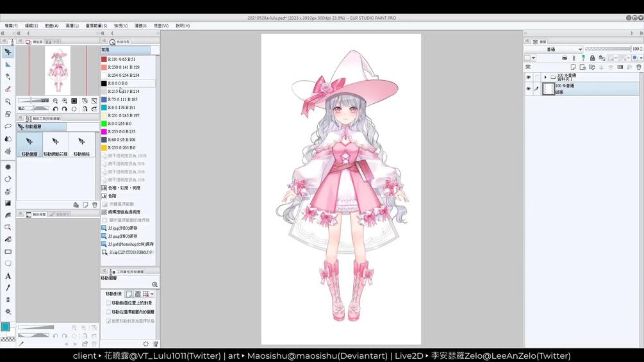644x362 pixels.
Task: Pick the red R:191 G:65 B:51 swatch
Action: click(x=104, y=59)
